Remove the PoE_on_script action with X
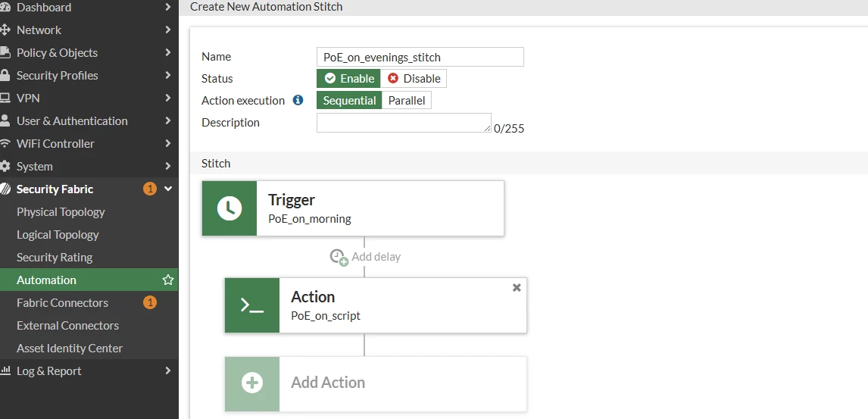Screen dimensions: 868x419 (517, 287)
